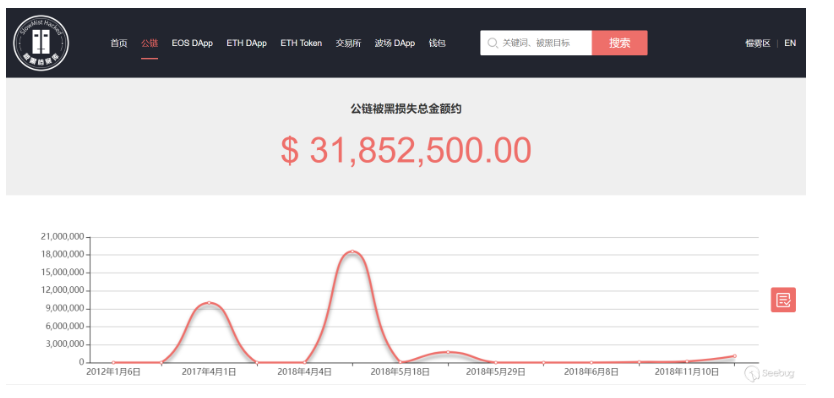Viewport: 834px width, 398px height.
Task: Click the red 搜索 search button
Action: pyautogui.click(x=620, y=43)
